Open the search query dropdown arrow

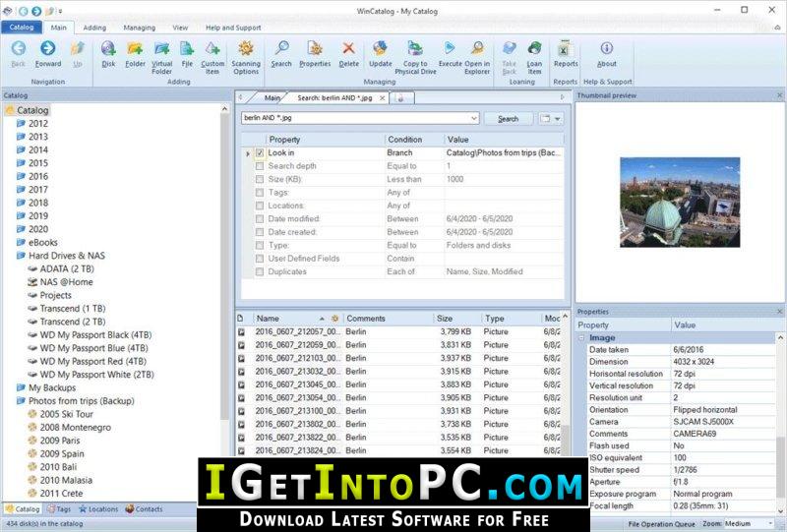(x=474, y=118)
